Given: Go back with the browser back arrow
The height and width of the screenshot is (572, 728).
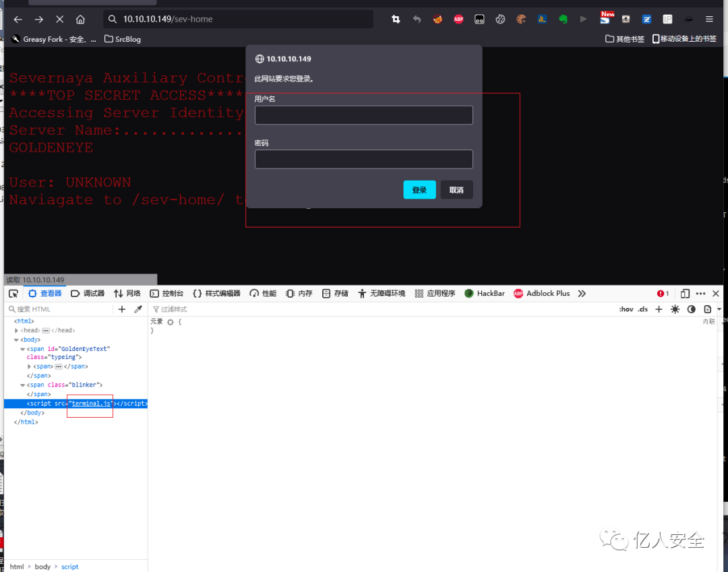Looking at the screenshot, I should (18, 20).
